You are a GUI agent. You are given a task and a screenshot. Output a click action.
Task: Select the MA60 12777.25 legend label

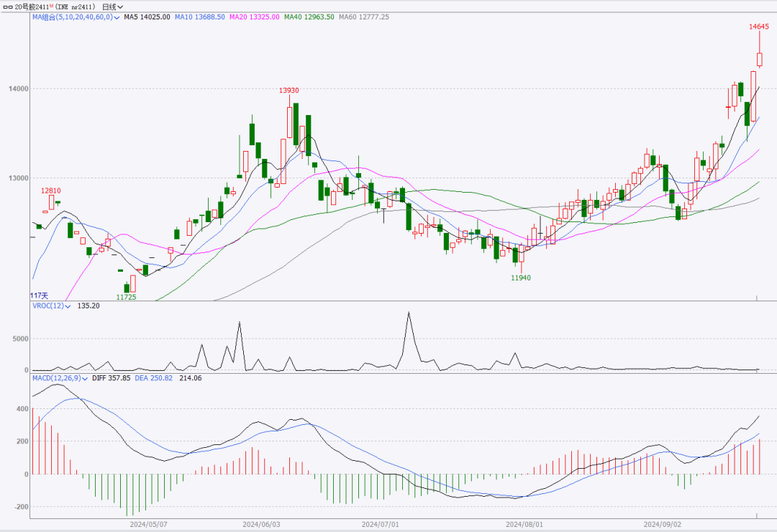point(363,17)
